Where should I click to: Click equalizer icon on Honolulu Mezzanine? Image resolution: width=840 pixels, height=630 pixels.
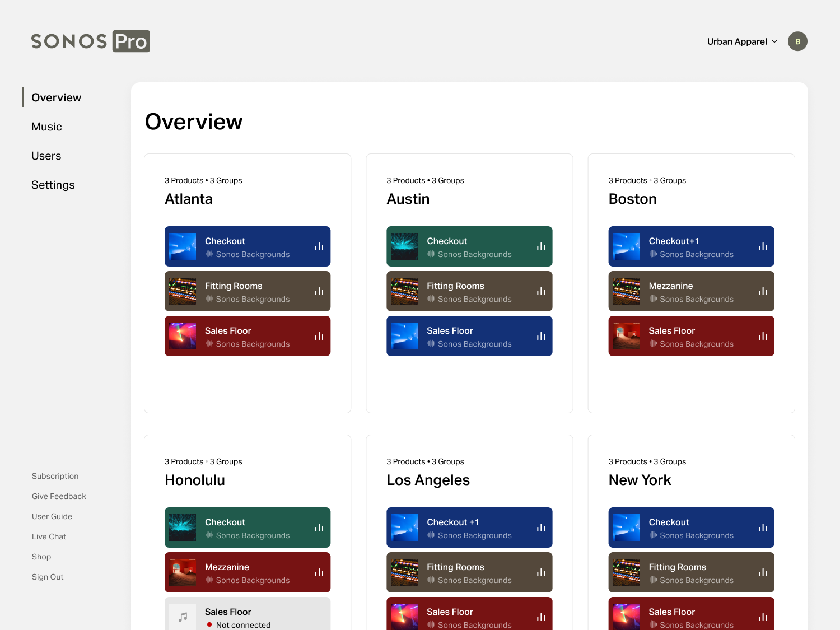pos(319,572)
